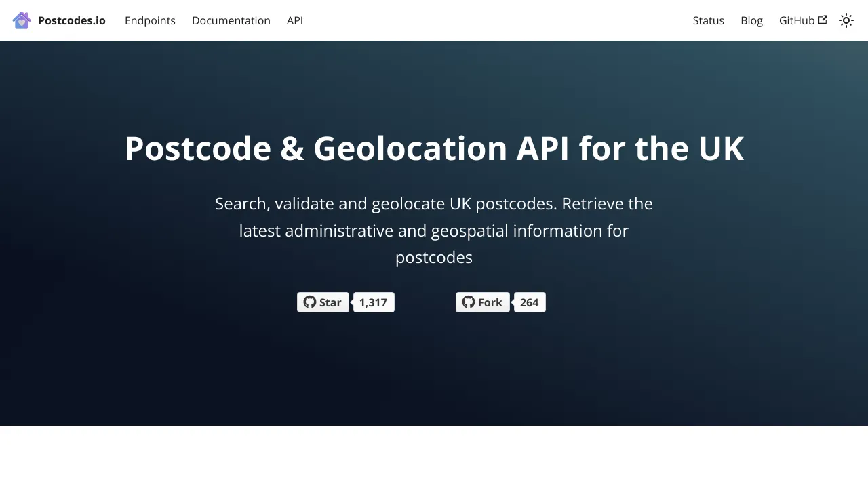Click the 'Search, validate and geolocate UK postcodes' subtitle
868x488 pixels.
[434, 230]
